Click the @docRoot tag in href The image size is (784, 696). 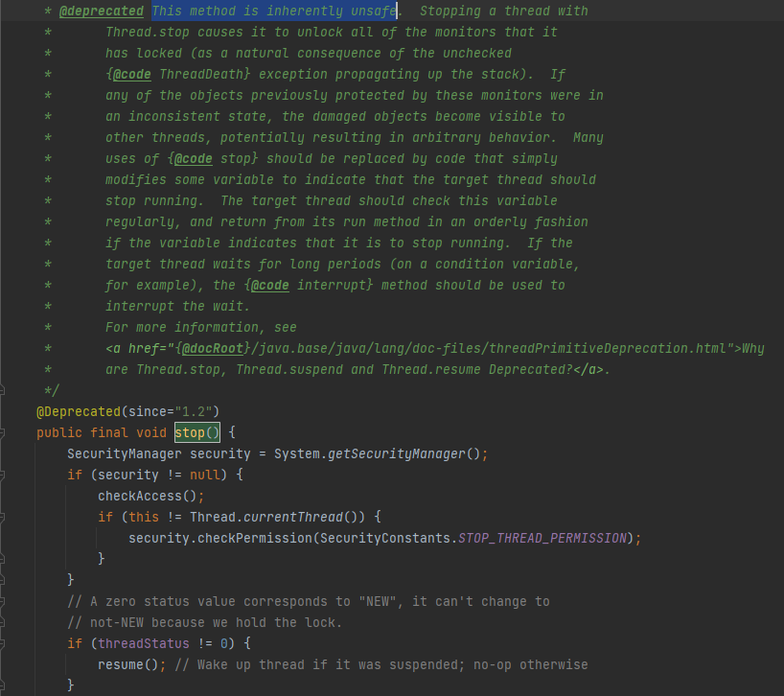click(212, 348)
